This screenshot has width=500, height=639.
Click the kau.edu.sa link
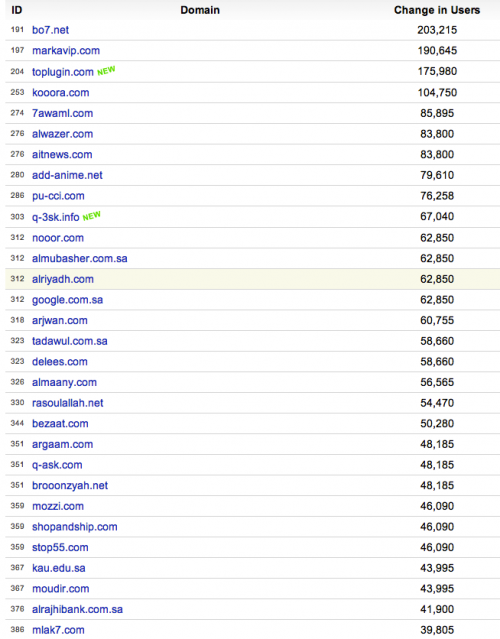point(59,568)
